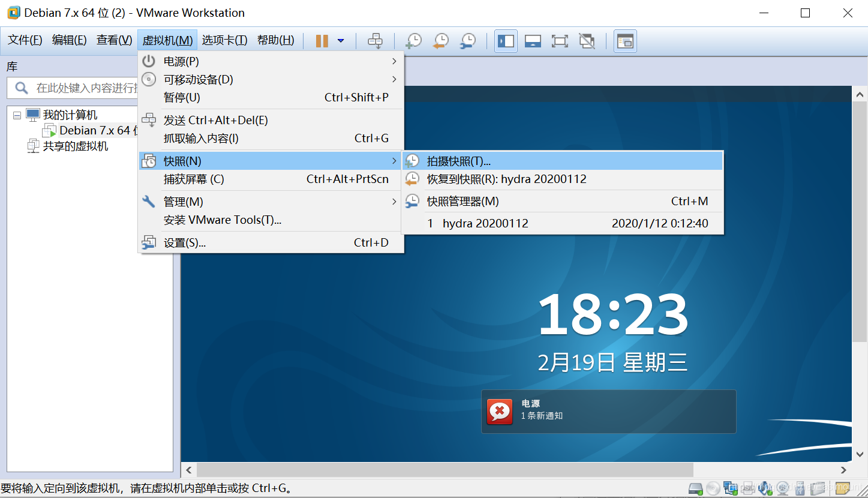Viewport: 868px width, 498px height.
Task: Expand the 电源(P) submenu
Action: pyautogui.click(x=271, y=61)
